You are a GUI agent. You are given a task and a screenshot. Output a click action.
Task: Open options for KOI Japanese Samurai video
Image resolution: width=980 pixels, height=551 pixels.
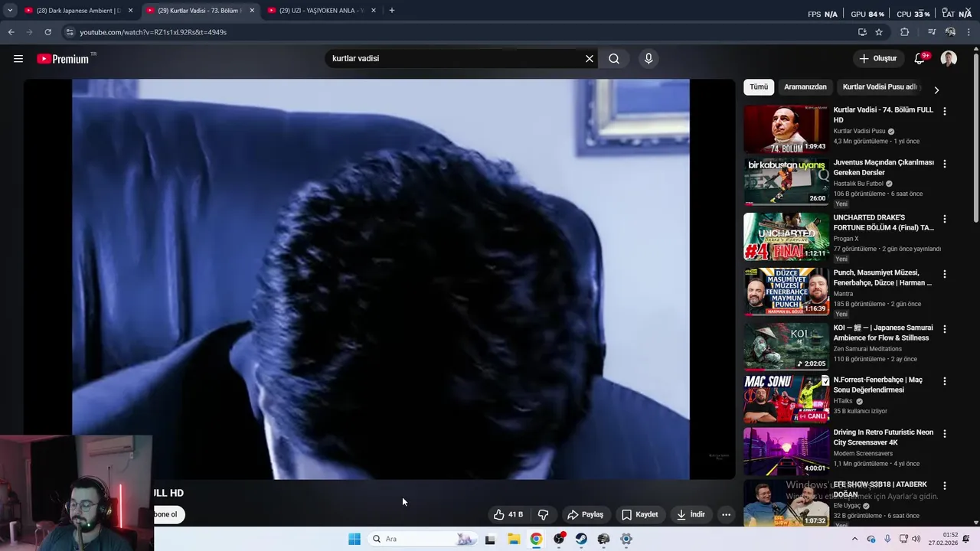(944, 329)
